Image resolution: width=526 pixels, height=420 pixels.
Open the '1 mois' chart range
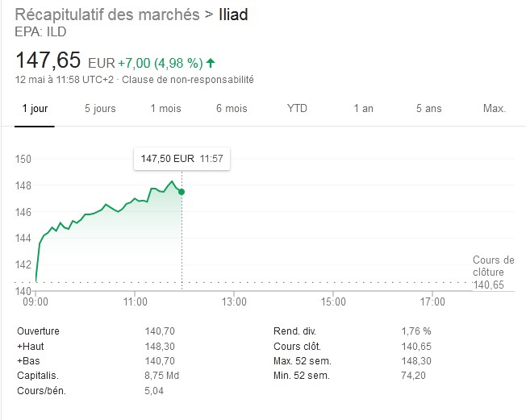[x=165, y=109]
